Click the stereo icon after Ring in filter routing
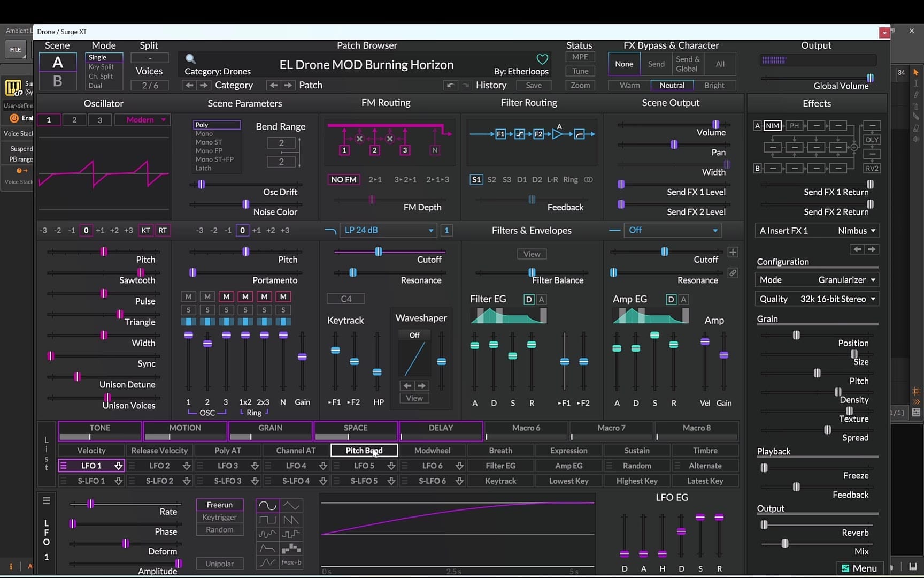 click(588, 180)
